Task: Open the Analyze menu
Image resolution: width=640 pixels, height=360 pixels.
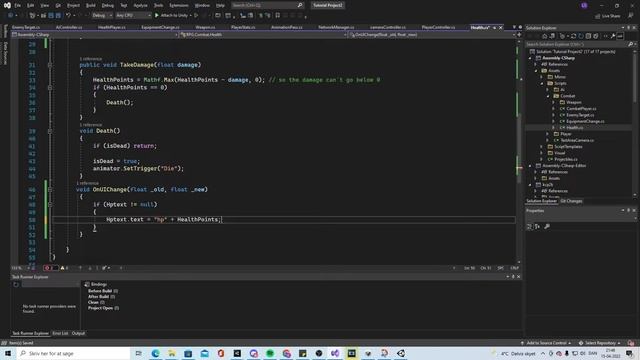Action: [x=140, y=5]
